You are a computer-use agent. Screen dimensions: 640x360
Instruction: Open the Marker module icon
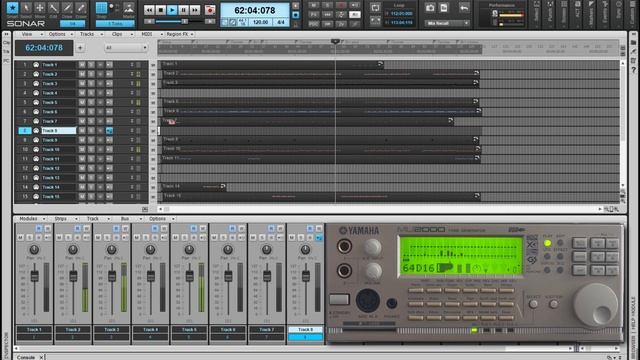[129, 8]
